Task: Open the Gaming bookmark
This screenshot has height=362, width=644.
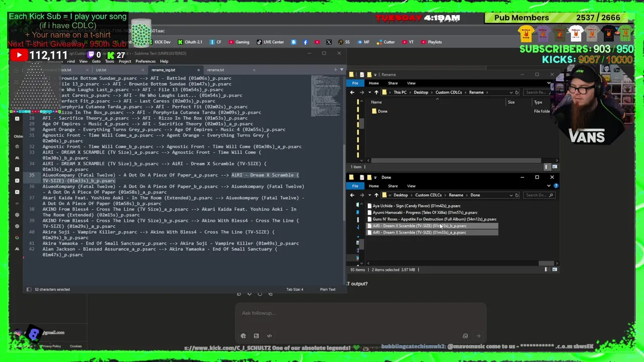Action: click(238, 42)
